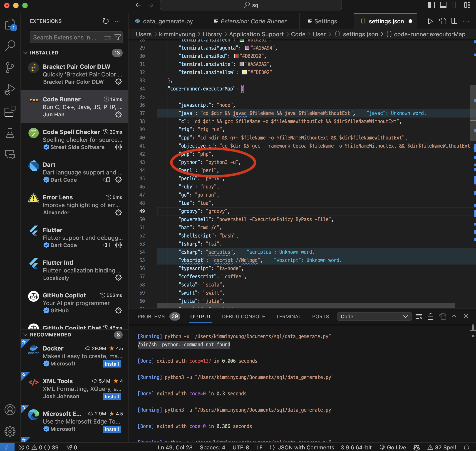Install the Docker extension

(x=112, y=364)
